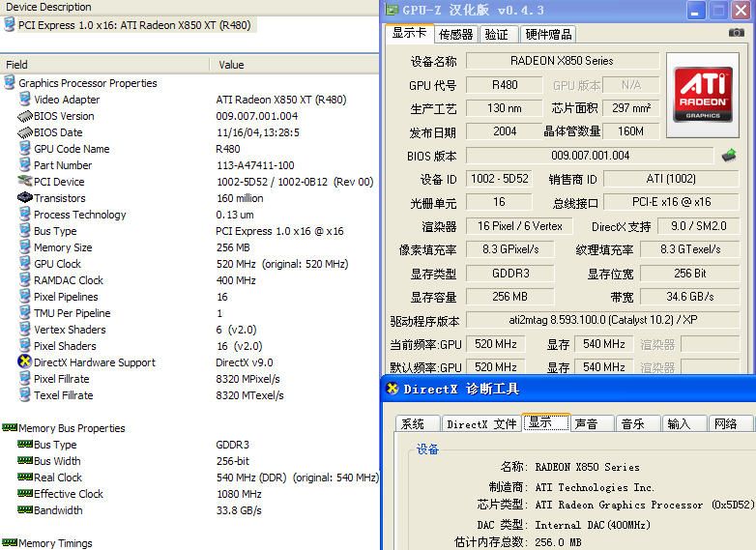Click the Pixel Shaders row icon

click(25, 346)
